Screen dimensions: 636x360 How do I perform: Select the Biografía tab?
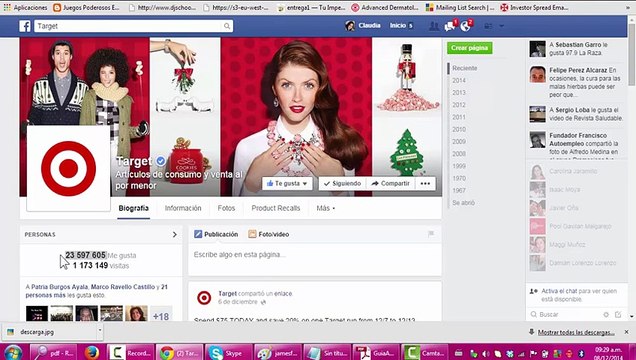point(133,208)
